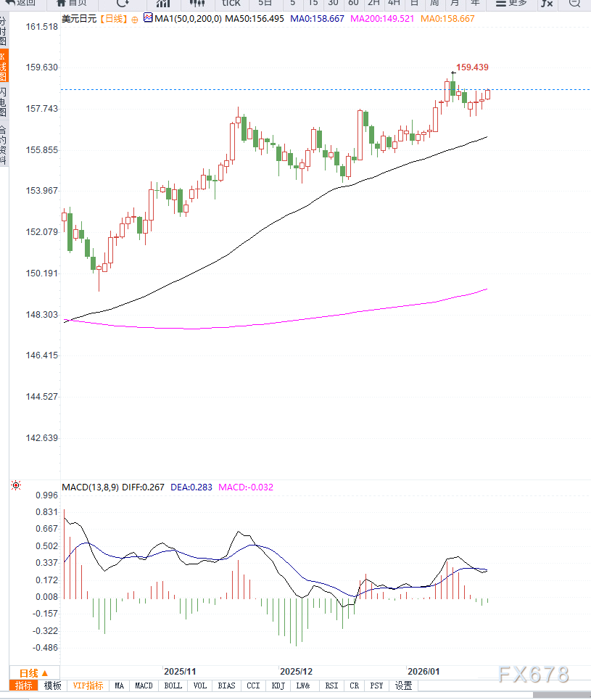The height and width of the screenshot is (700, 591).
Task: Expand the 日线 period dropdown at bottom left
Action: 33,673
